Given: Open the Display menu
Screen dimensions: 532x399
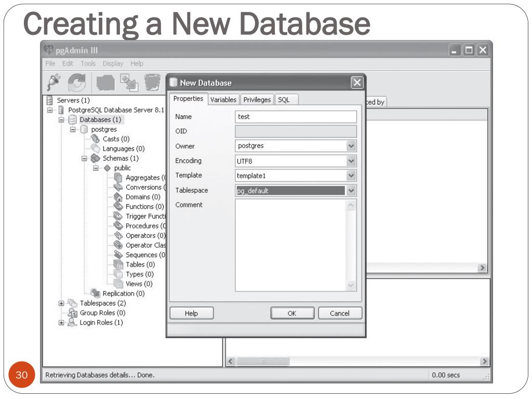Looking at the screenshot, I should click(113, 63).
